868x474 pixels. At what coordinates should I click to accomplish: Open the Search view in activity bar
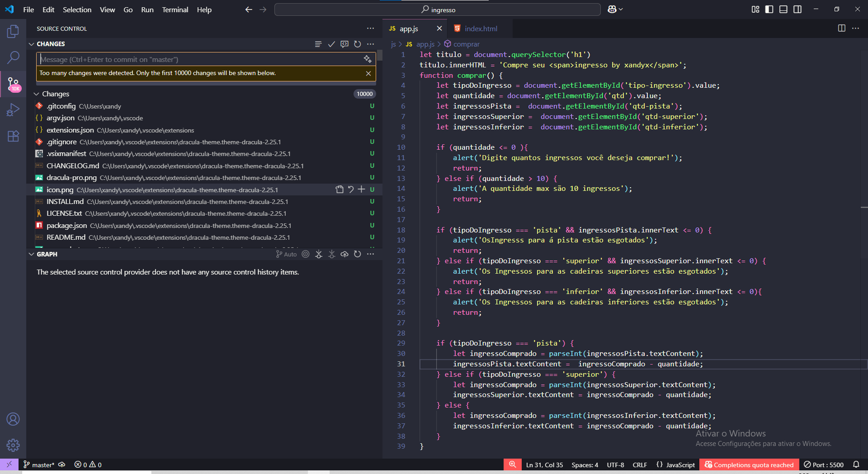pos(13,57)
